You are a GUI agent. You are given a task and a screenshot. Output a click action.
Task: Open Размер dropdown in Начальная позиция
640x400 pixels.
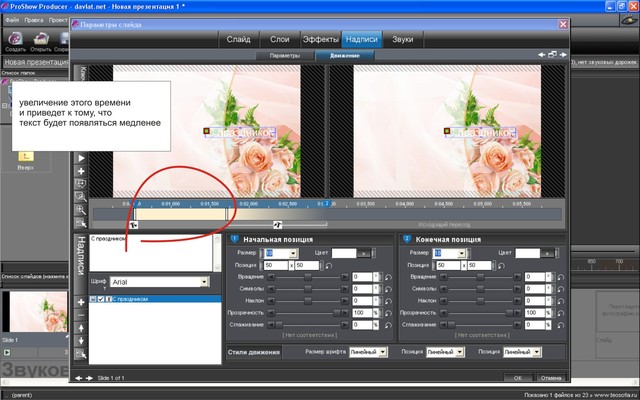pyautogui.click(x=293, y=253)
